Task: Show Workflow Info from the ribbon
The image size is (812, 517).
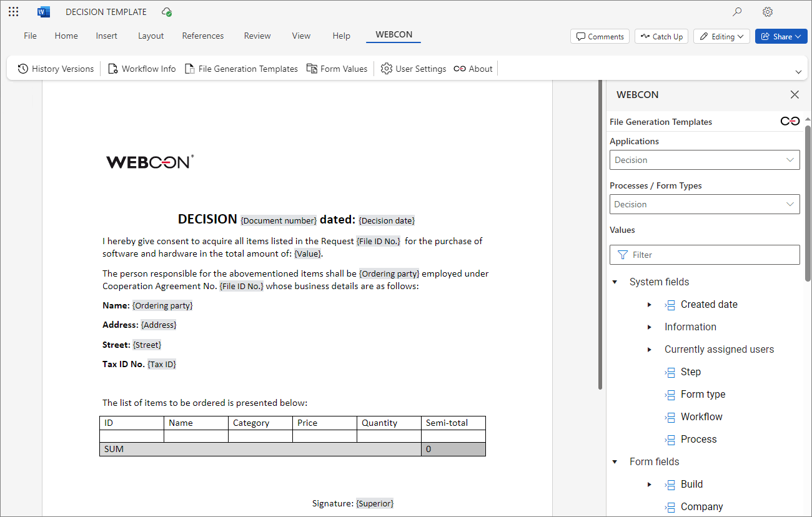Action: pos(142,69)
